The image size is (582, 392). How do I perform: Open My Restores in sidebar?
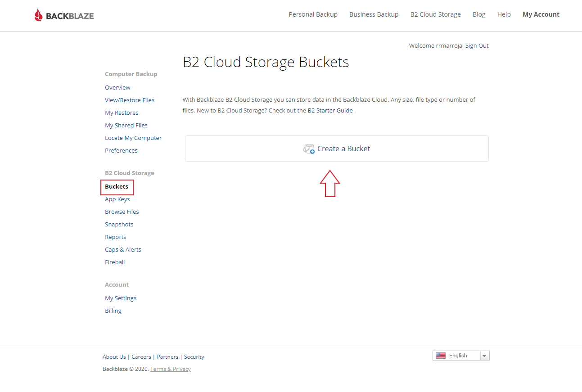coord(122,113)
